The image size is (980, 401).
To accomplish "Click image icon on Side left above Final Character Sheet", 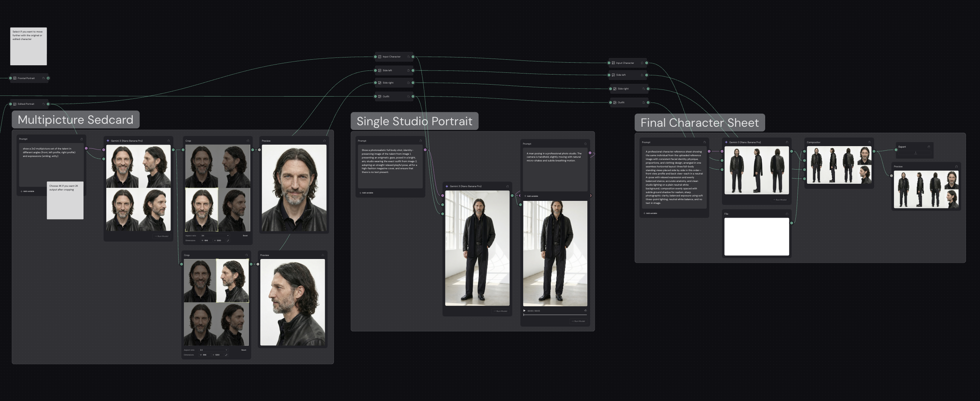I will [x=613, y=75].
